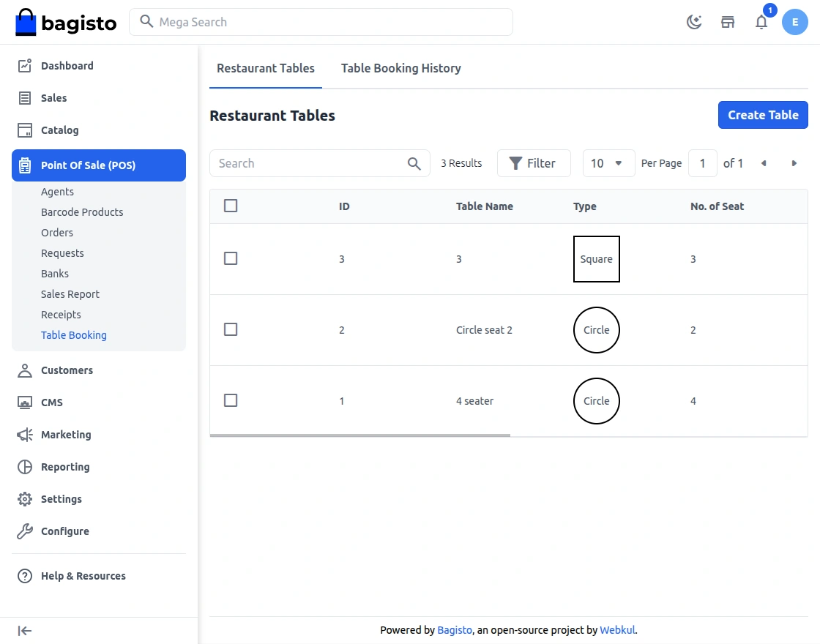The image size is (820, 644).
Task: Click the Bagisto logo
Action: (65, 23)
